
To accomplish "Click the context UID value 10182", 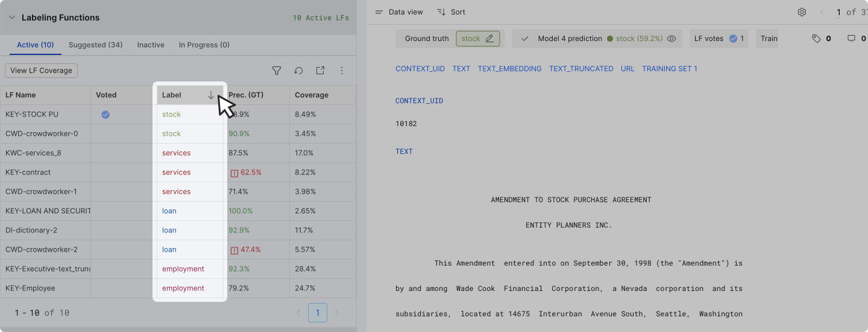I will pyautogui.click(x=406, y=124).
